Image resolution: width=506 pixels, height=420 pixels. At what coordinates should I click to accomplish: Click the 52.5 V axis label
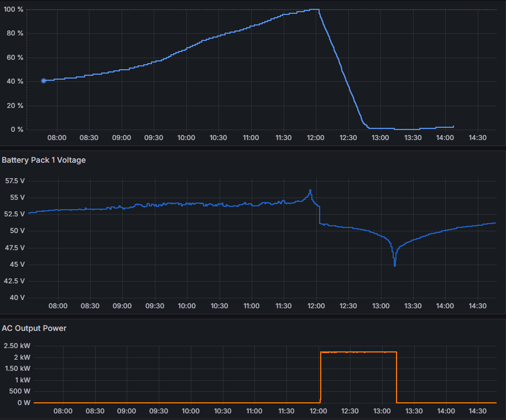[x=14, y=214]
